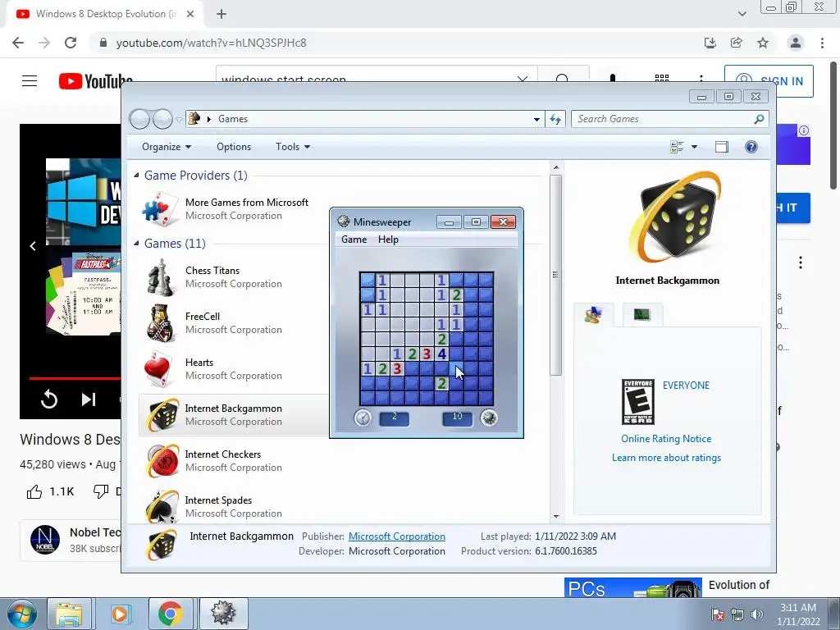This screenshot has height=630, width=840.
Task: Open the Minesweeper Game menu
Action: pos(354,240)
